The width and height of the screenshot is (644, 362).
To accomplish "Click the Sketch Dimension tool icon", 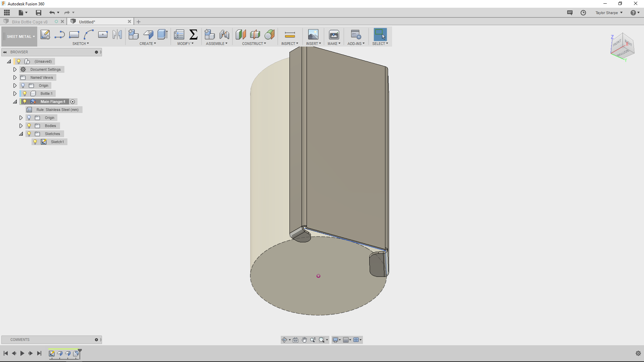I will point(103,35).
